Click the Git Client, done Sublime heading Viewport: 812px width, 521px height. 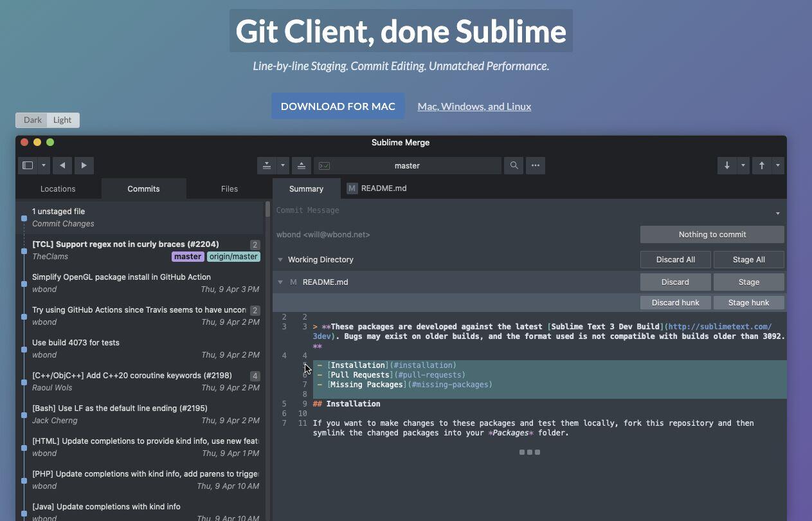click(x=401, y=31)
